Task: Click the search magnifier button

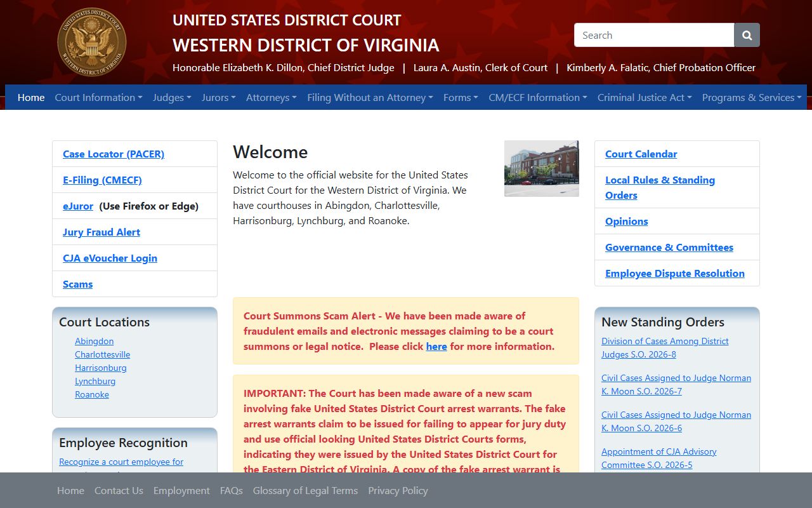Action: [x=747, y=36]
